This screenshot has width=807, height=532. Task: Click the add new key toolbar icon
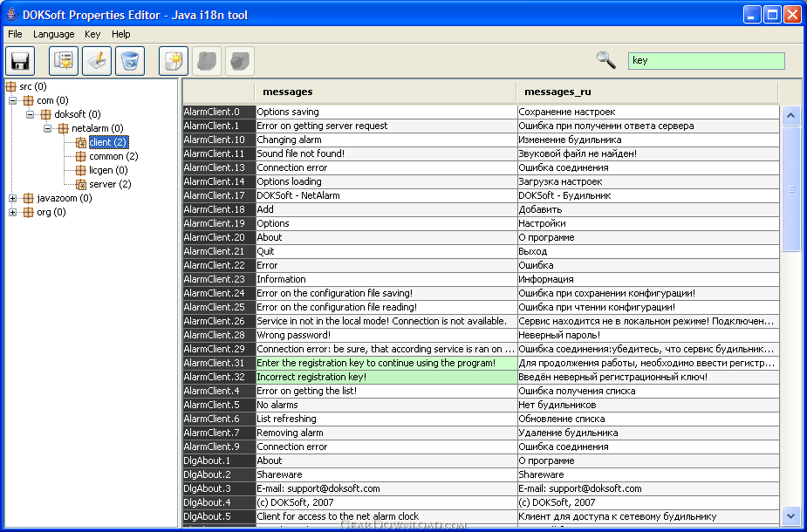tap(64, 61)
